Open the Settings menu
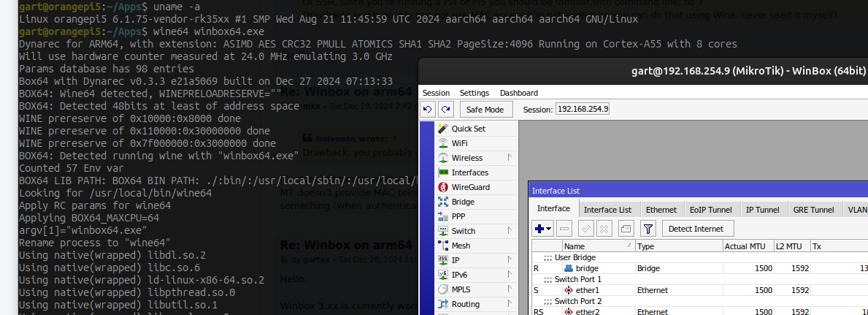 pos(475,93)
